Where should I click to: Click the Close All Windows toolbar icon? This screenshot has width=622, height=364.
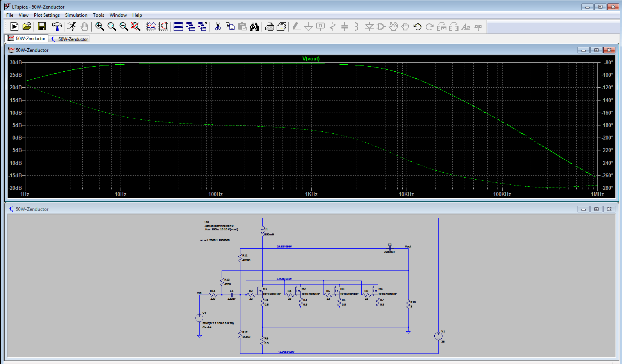click(x=203, y=27)
